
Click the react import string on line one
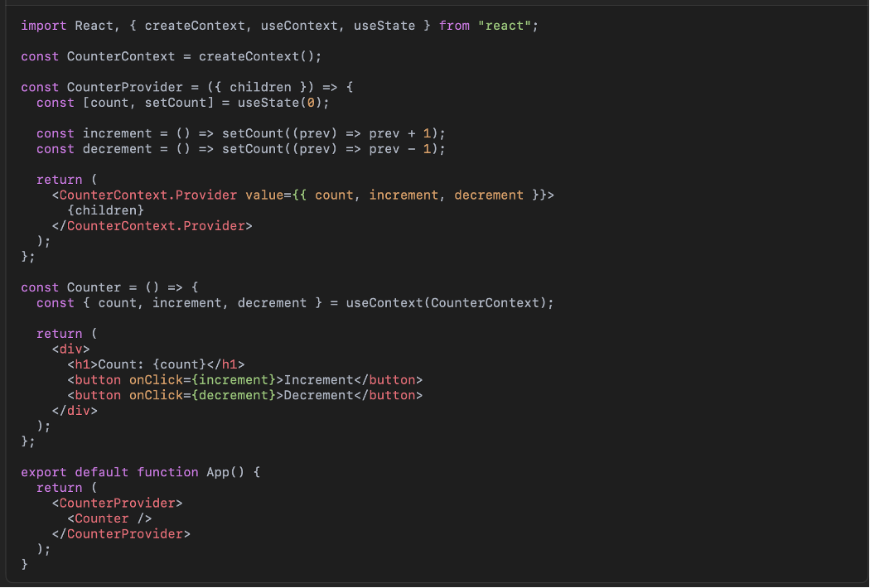(505, 26)
